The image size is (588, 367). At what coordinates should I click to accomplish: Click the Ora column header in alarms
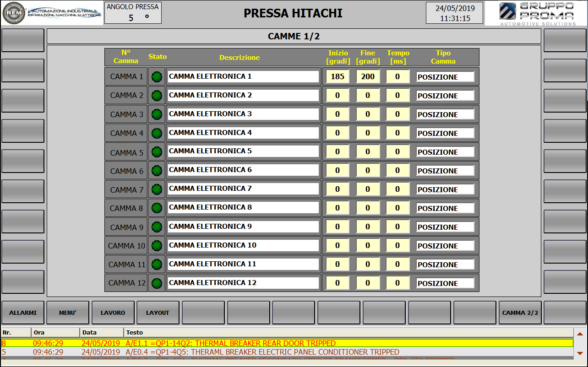pos(55,332)
